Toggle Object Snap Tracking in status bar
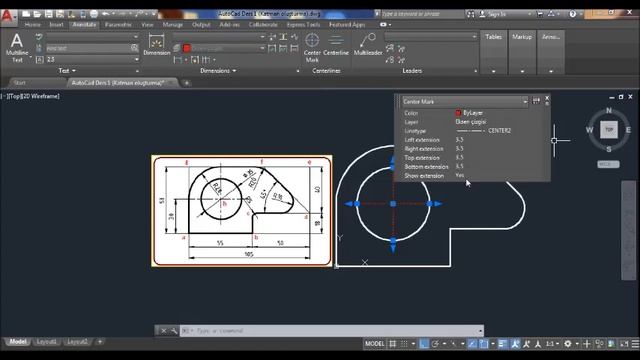This screenshot has width=640, height=360. [x=472, y=344]
